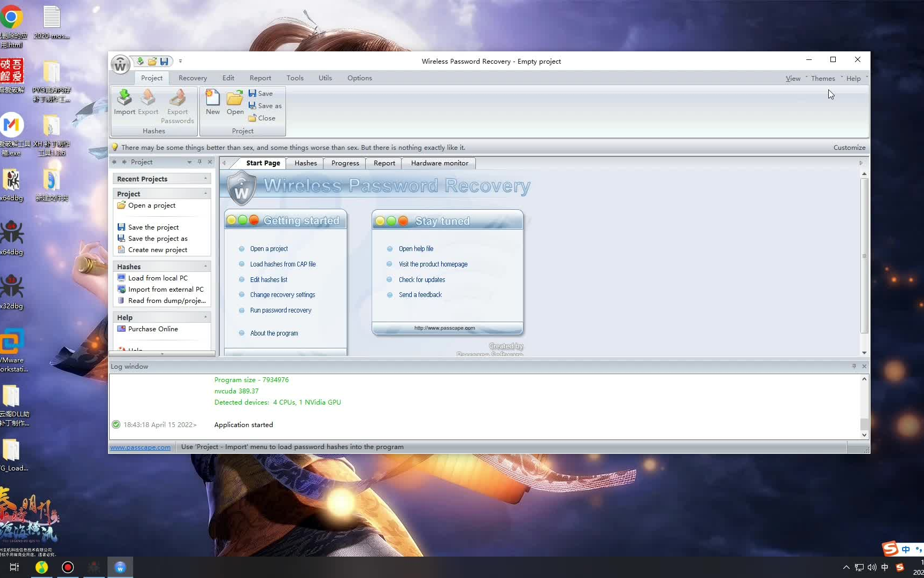Pin the Project side panel

pos(199,162)
